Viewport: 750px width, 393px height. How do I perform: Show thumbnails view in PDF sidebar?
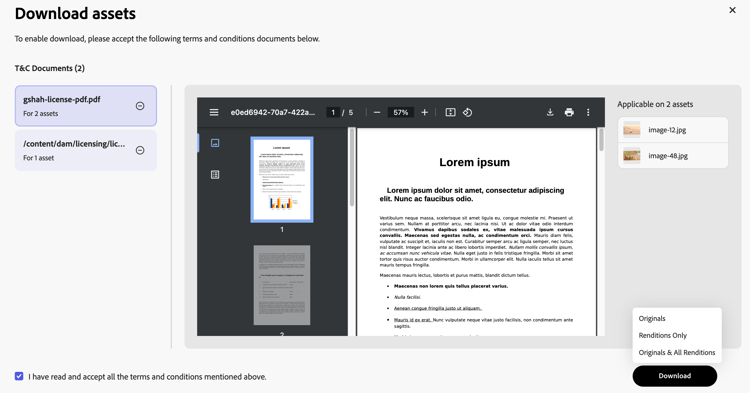tap(215, 143)
